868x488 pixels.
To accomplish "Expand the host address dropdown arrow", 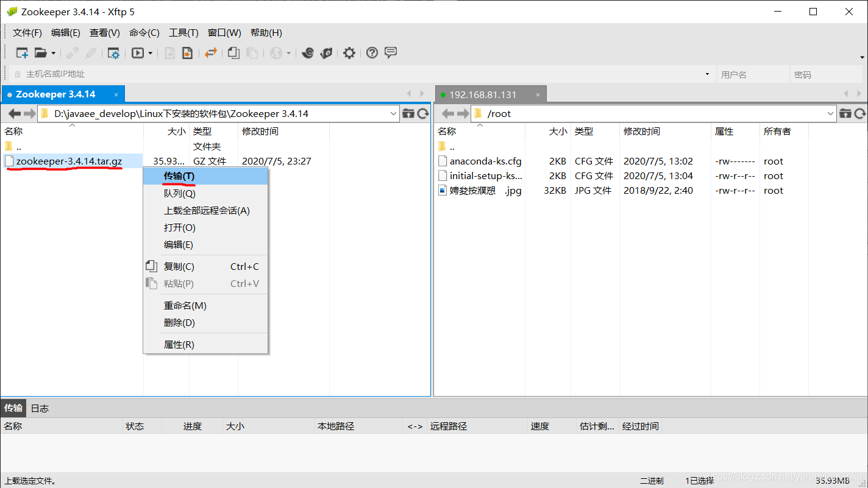I will (707, 74).
